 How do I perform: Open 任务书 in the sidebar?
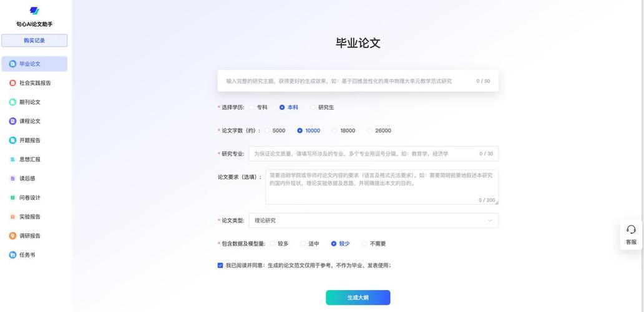pos(34,255)
